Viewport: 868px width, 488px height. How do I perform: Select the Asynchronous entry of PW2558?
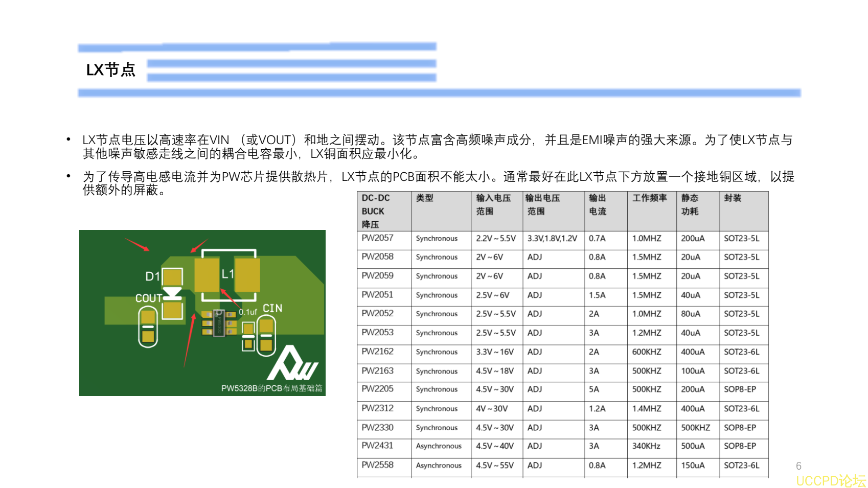(x=439, y=466)
